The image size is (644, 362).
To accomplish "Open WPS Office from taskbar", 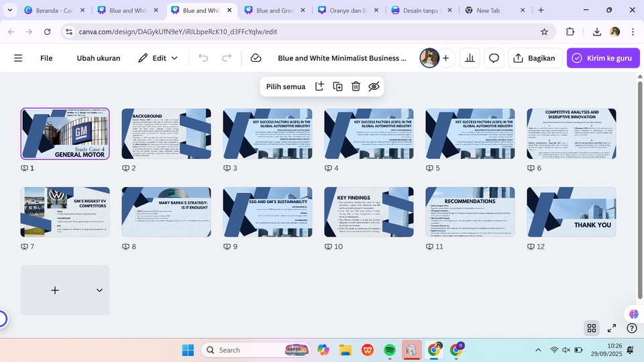I will point(368,350).
